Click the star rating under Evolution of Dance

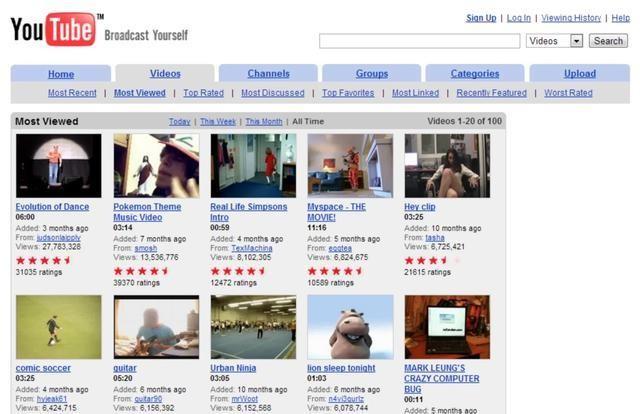tap(43, 260)
